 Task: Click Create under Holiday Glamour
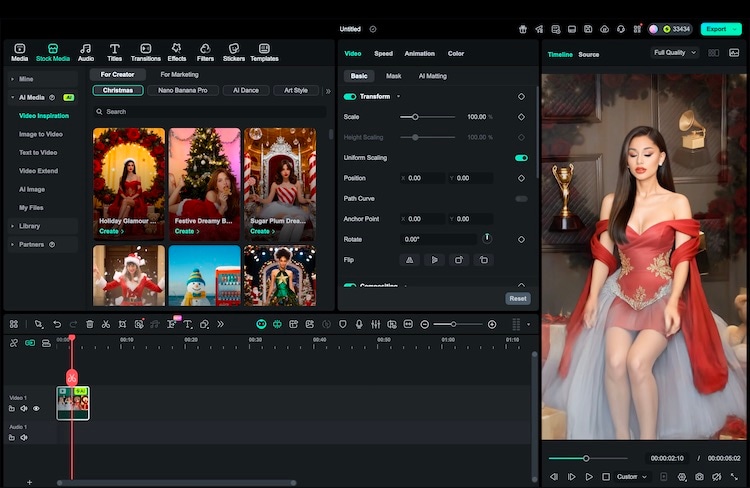click(x=111, y=231)
